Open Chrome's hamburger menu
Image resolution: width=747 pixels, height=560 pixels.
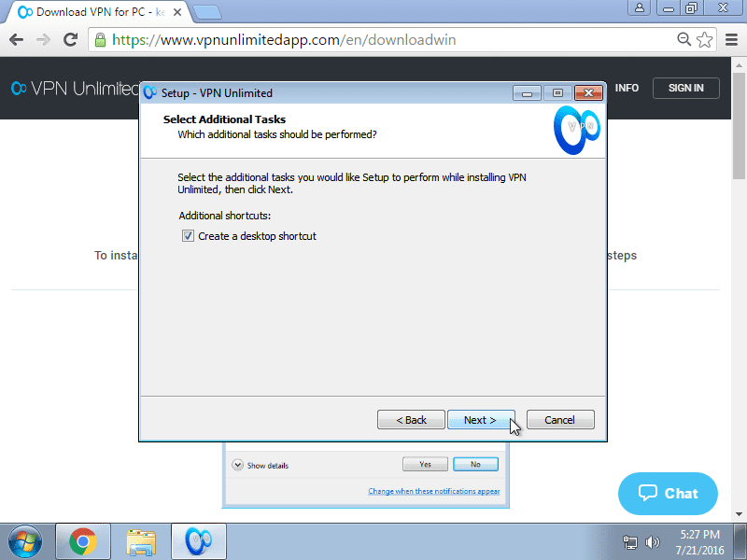coord(730,39)
